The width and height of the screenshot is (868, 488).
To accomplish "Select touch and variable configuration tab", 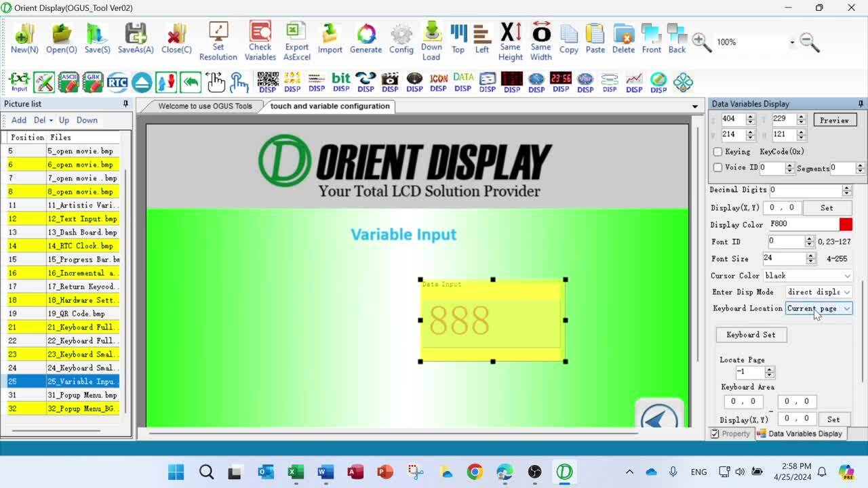I will pyautogui.click(x=330, y=106).
